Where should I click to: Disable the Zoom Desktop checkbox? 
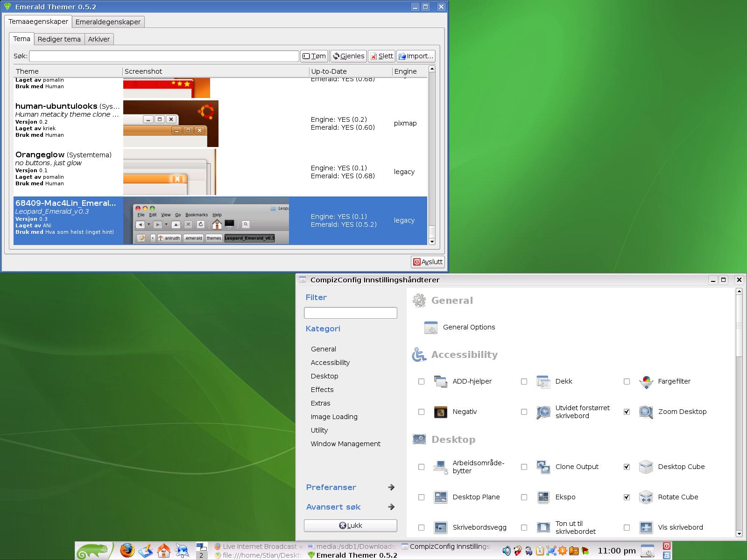tap(627, 412)
